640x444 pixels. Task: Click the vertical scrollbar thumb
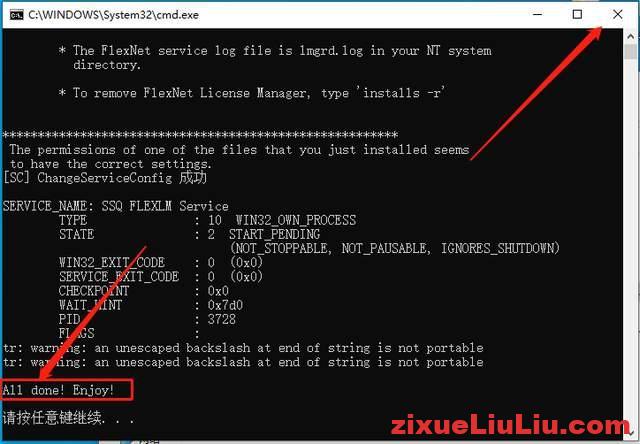pos(631,52)
